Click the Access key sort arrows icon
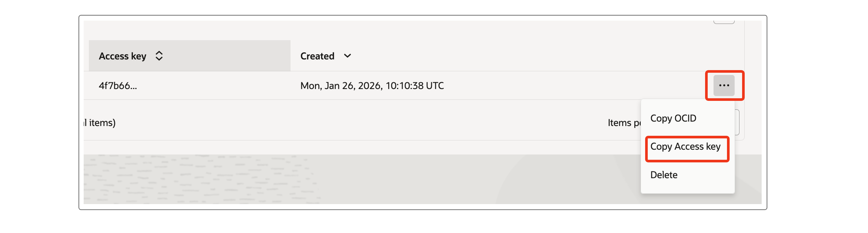 (159, 56)
